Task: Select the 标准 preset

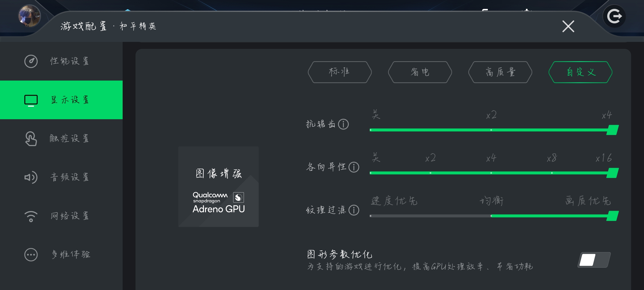Action: point(340,72)
